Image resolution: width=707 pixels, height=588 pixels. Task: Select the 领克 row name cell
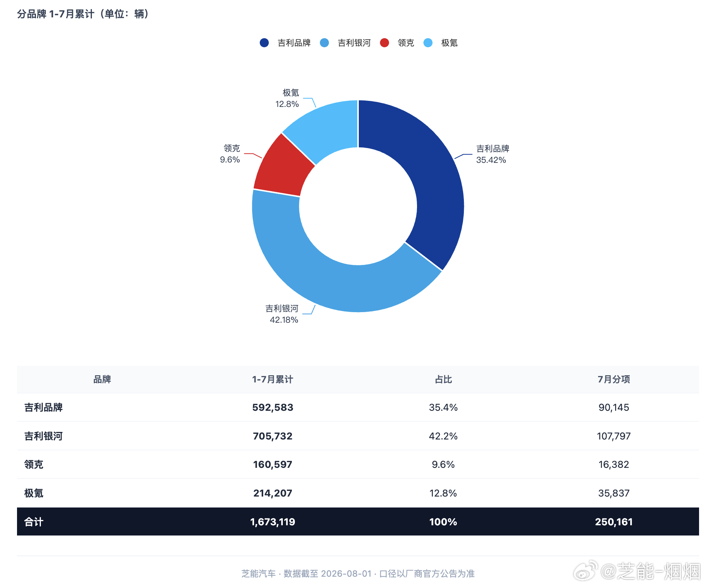coord(34,464)
